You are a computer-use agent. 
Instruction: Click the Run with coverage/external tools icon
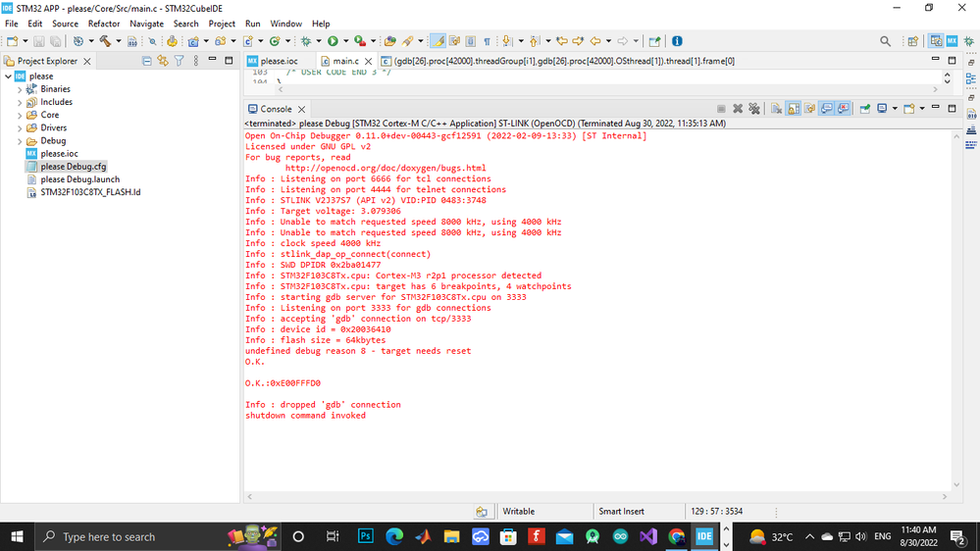(360, 41)
